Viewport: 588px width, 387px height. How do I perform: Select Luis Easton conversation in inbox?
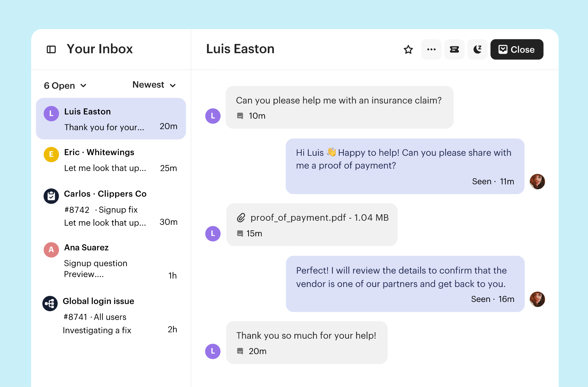[111, 119]
